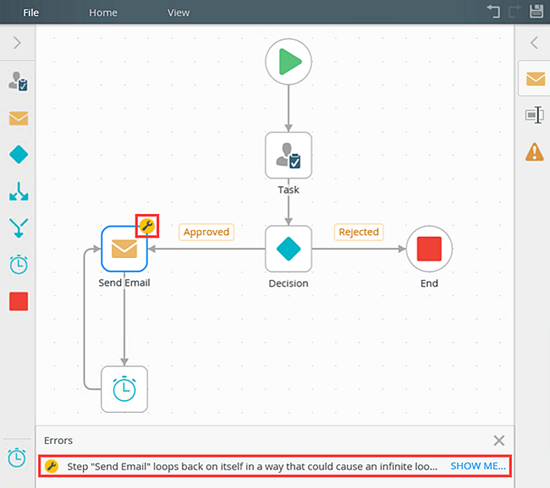This screenshot has height=488, width=550.
Task: Close the Errors panel
Action: pyautogui.click(x=499, y=440)
